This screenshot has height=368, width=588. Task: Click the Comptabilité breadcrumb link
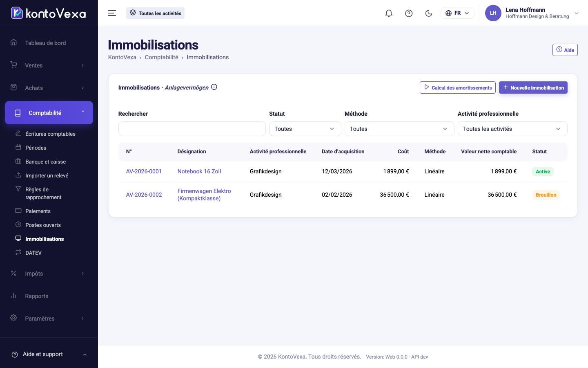[x=161, y=57]
